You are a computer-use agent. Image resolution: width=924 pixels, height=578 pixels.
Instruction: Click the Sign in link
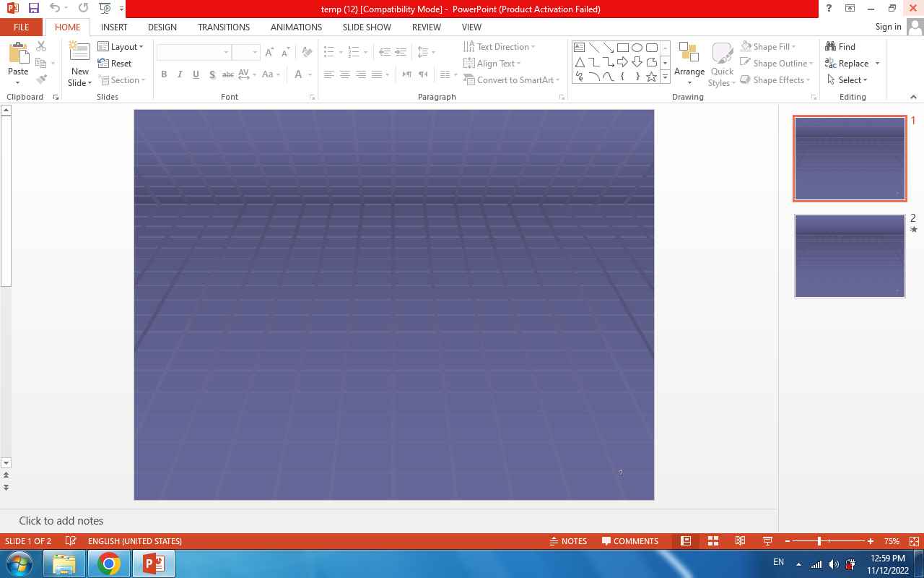(888, 27)
